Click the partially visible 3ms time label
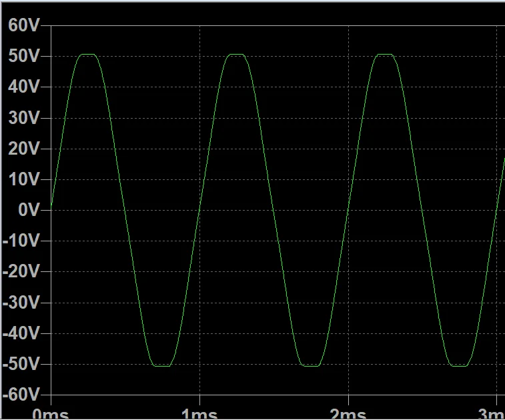Screen dimensions: 505x420 [x=492, y=413]
